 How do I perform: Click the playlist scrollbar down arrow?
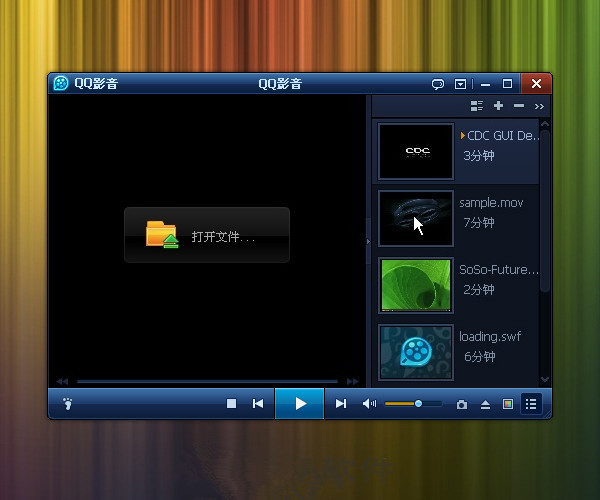coord(545,379)
